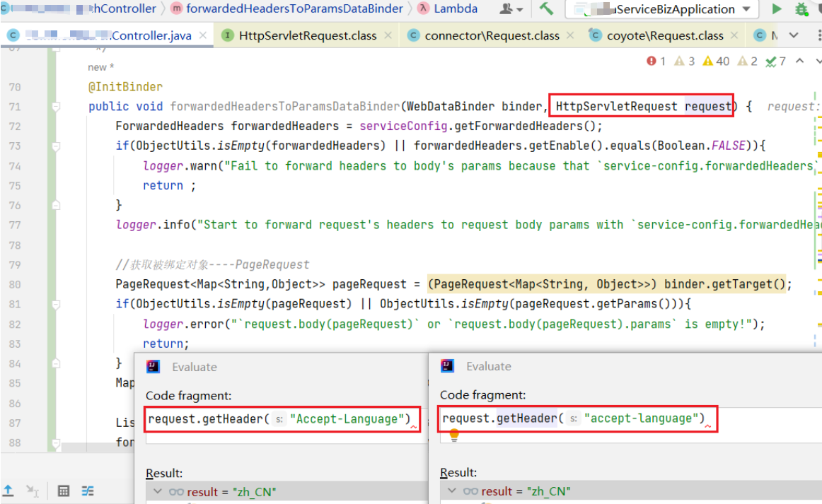Click the green hammer Build Project icon

546,8
